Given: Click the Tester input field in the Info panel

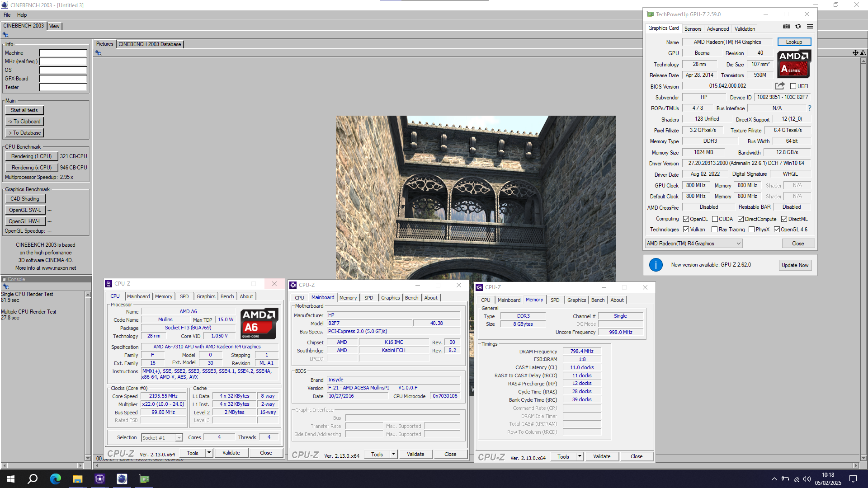Looking at the screenshot, I should coord(63,87).
